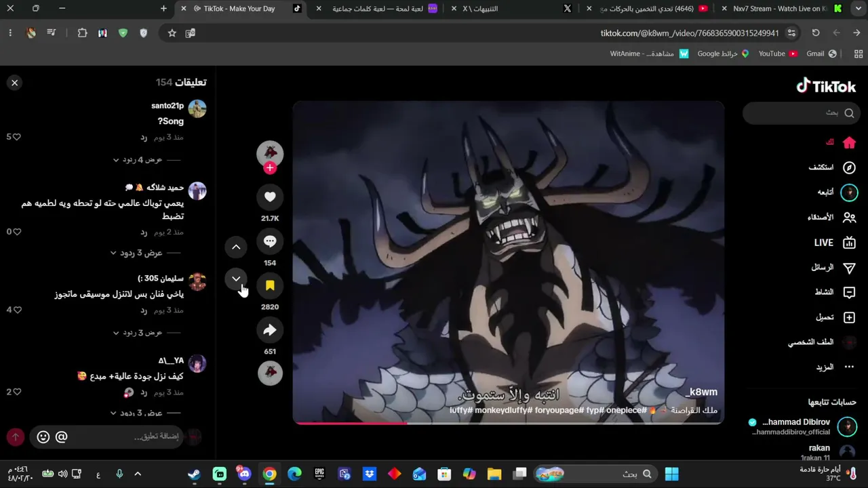Image resolution: width=868 pixels, height=488 pixels.
Task: Open the Friends (الأصدقاء) page
Action: (x=832, y=218)
